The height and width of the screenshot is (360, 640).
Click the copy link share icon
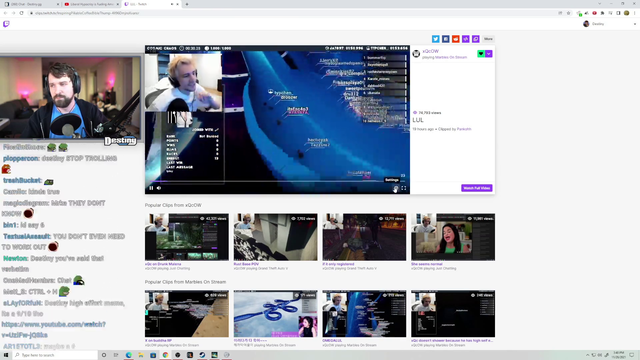point(476,39)
